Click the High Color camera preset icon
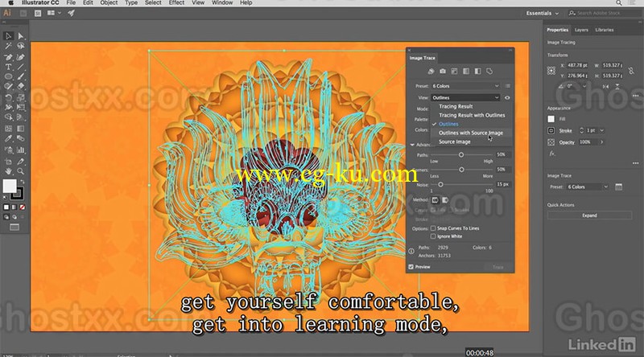The width and height of the screenshot is (644, 357). click(x=442, y=72)
